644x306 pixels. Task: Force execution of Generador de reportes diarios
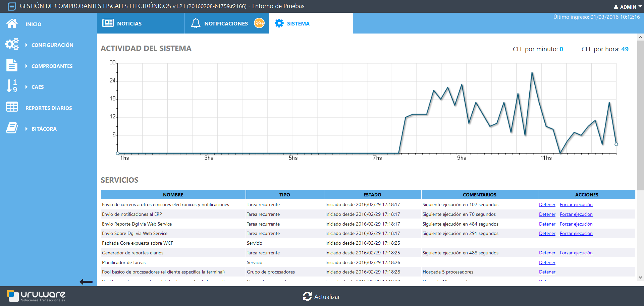coord(576,253)
